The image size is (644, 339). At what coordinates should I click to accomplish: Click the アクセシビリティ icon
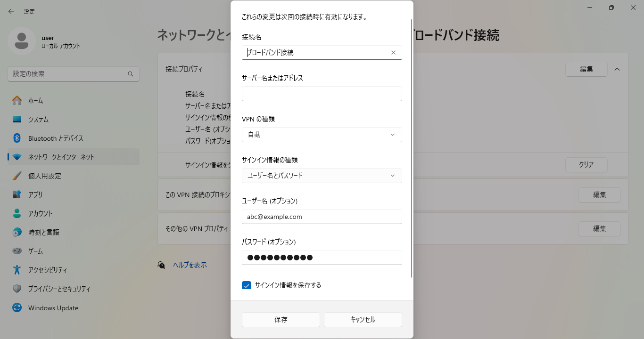[17, 270]
